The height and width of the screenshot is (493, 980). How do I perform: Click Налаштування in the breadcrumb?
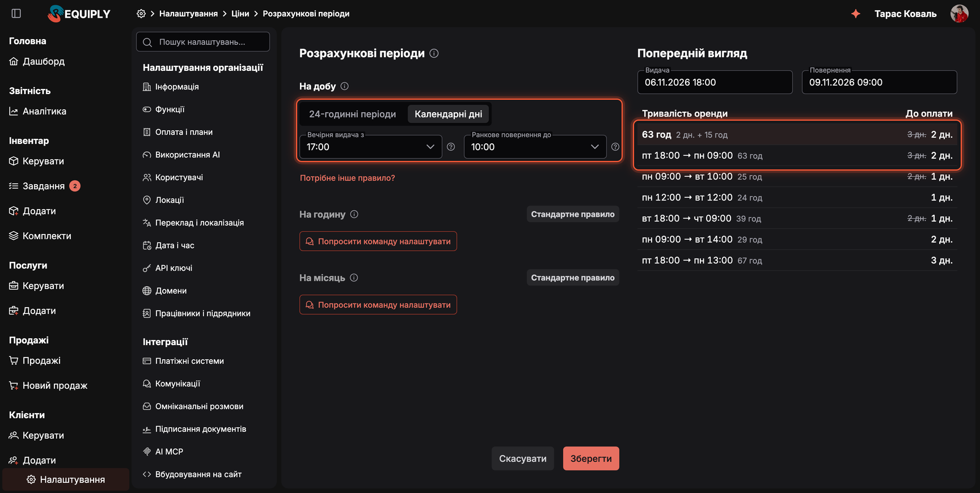(x=188, y=14)
